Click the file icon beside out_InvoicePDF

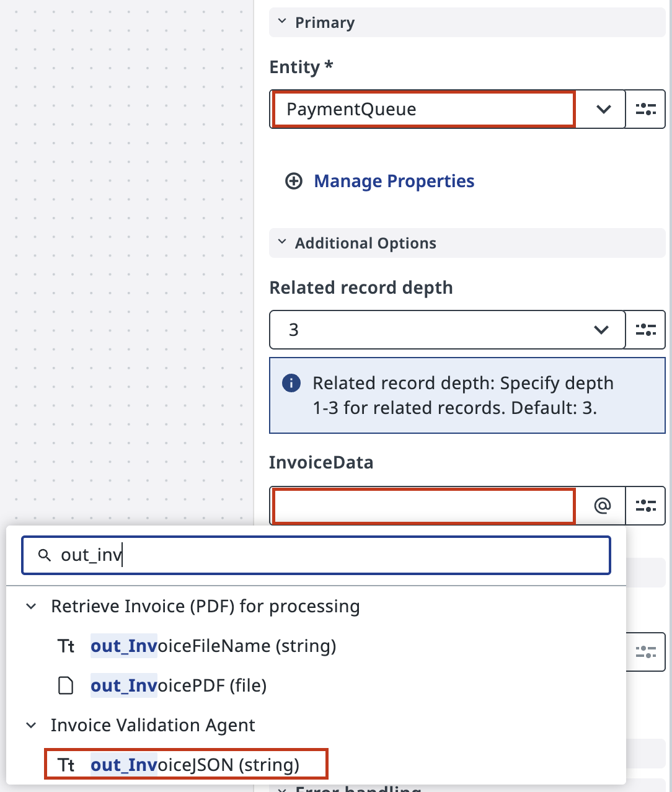coord(66,685)
